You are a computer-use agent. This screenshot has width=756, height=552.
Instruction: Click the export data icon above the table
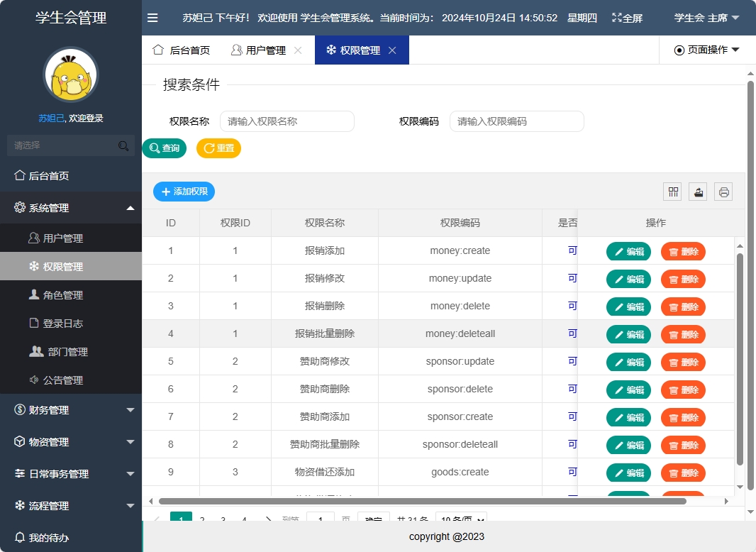(697, 191)
